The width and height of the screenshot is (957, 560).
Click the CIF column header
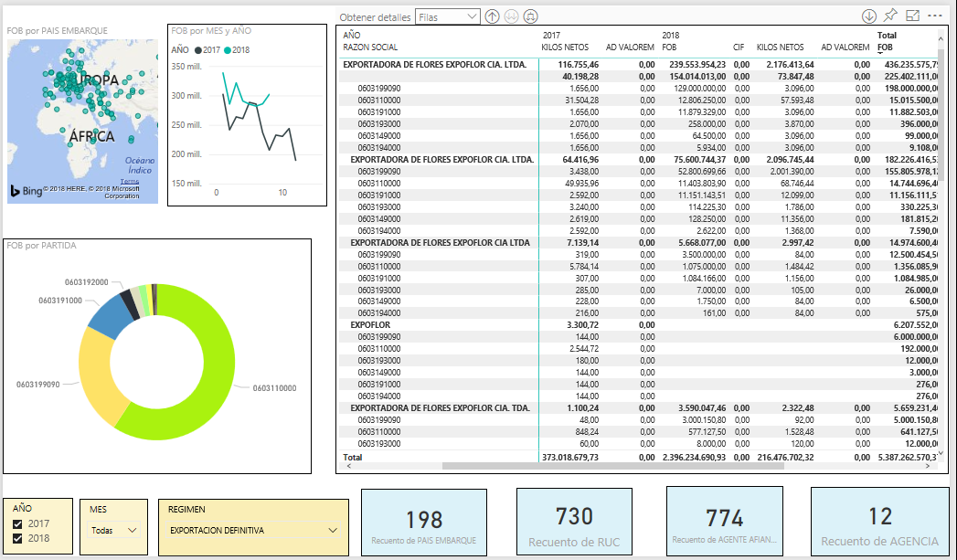coord(739,47)
